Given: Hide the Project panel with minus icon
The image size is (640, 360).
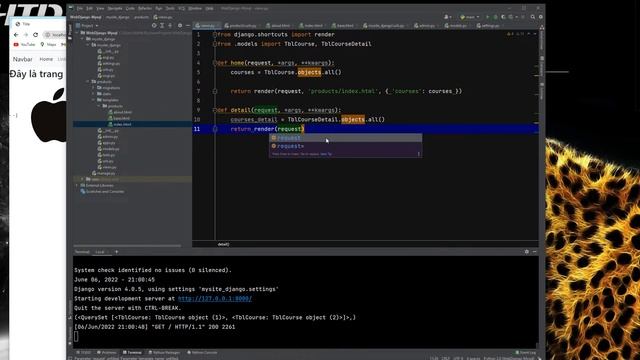Looking at the screenshot, I should pyautogui.click(x=188, y=25).
